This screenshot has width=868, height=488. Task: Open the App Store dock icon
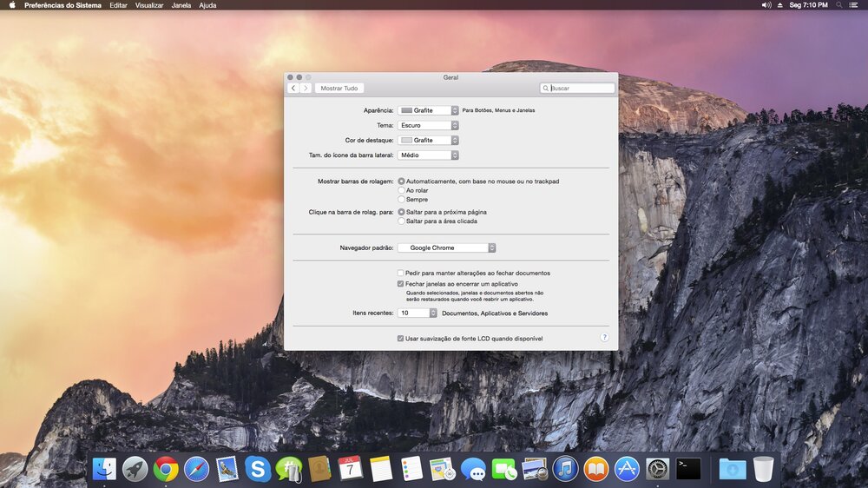(627, 469)
